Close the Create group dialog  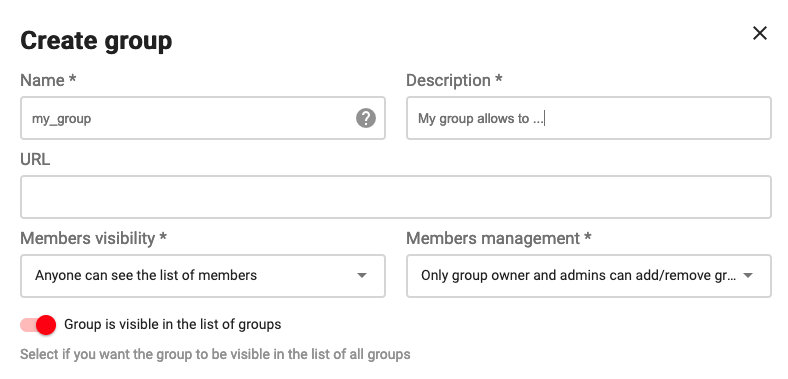(x=759, y=33)
